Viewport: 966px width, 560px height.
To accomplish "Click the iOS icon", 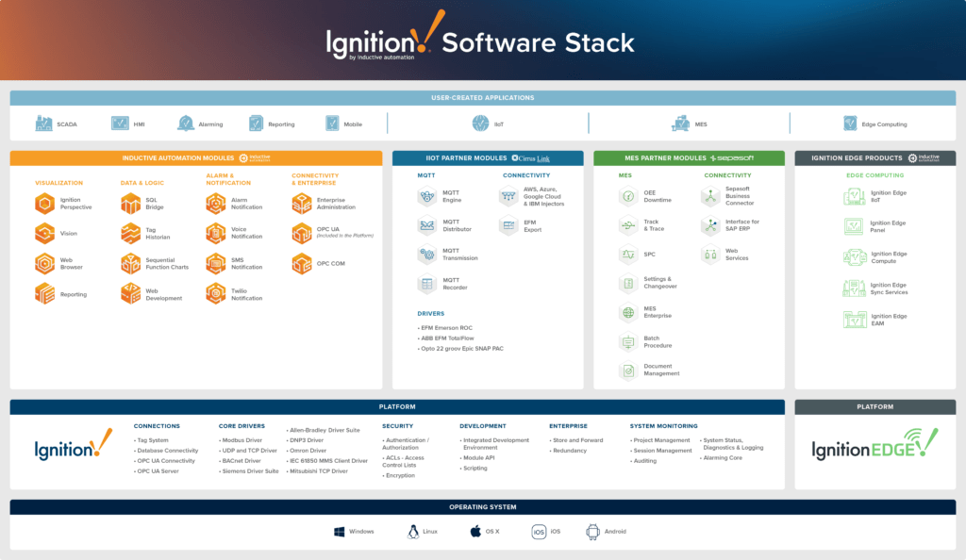I will [539, 532].
